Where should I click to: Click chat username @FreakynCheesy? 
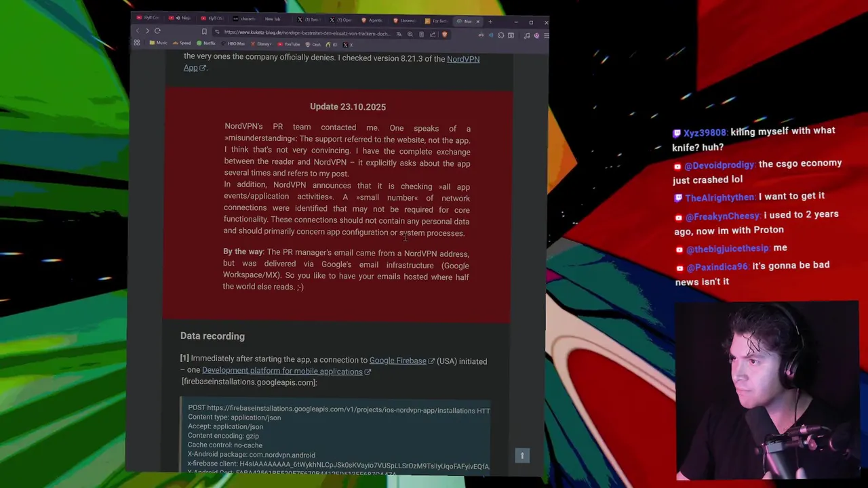pyautogui.click(x=722, y=216)
